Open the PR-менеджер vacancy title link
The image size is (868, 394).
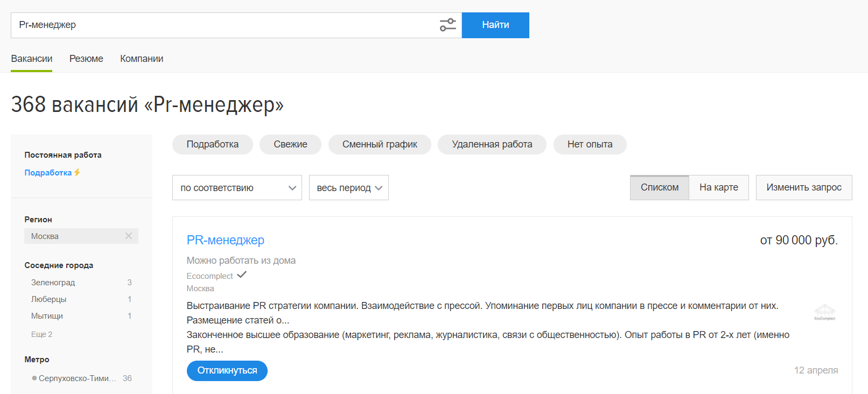tap(226, 240)
